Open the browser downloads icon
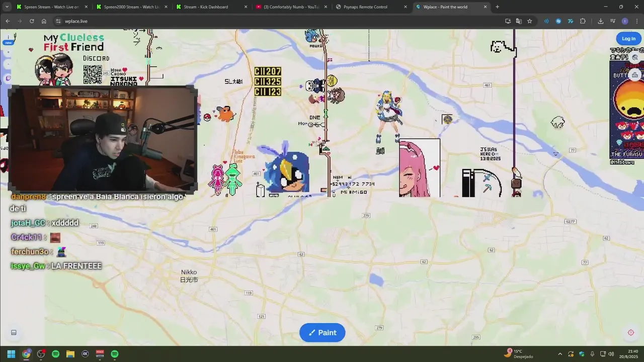Image resolution: width=644 pixels, height=362 pixels. click(x=600, y=21)
